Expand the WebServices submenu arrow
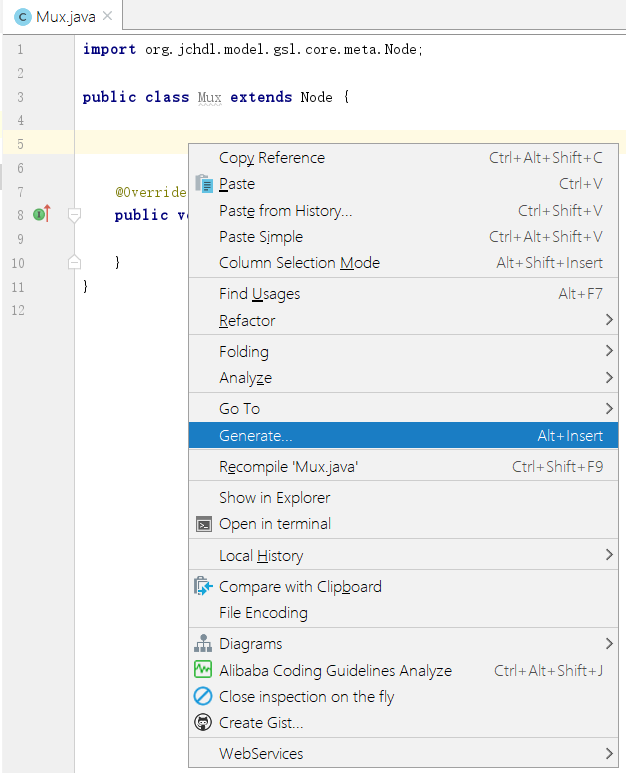 [x=609, y=754]
